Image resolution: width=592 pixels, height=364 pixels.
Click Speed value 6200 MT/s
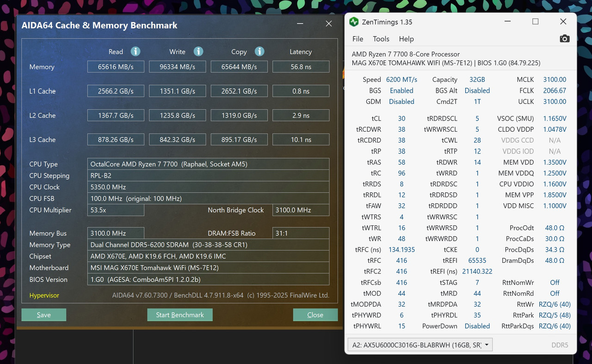[x=401, y=79]
